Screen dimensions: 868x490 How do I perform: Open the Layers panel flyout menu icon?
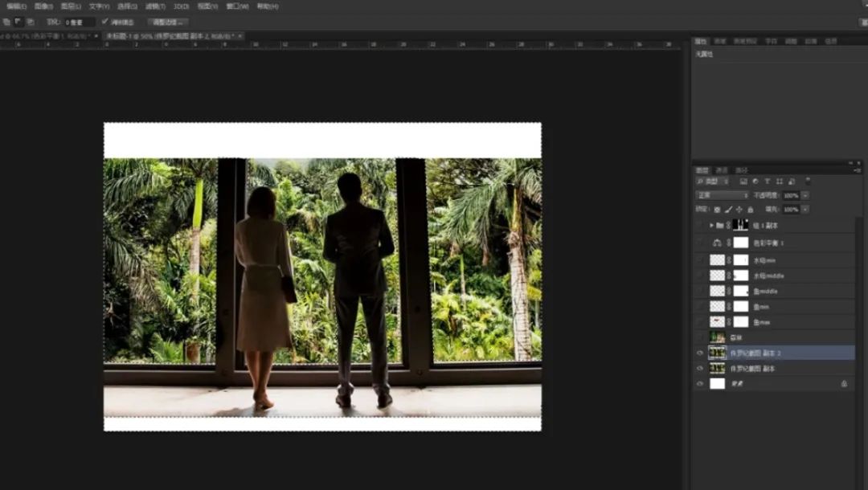[858, 170]
